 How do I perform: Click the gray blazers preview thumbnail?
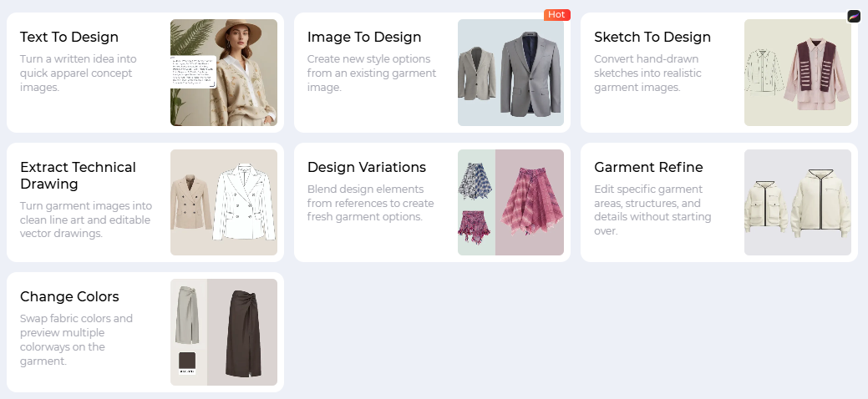click(x=510, y=73)
